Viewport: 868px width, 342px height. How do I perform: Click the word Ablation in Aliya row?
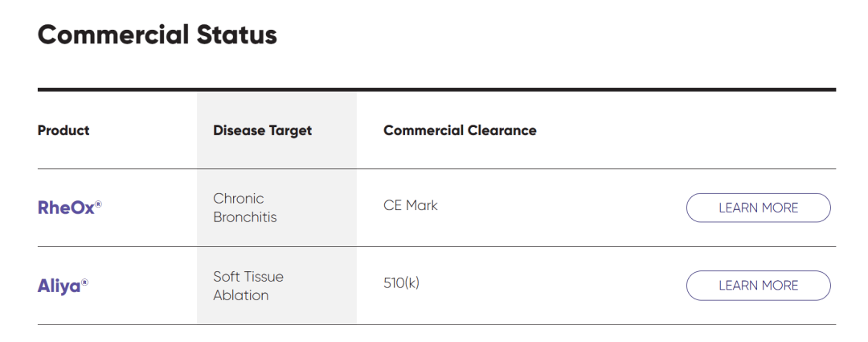click(241, 295)
